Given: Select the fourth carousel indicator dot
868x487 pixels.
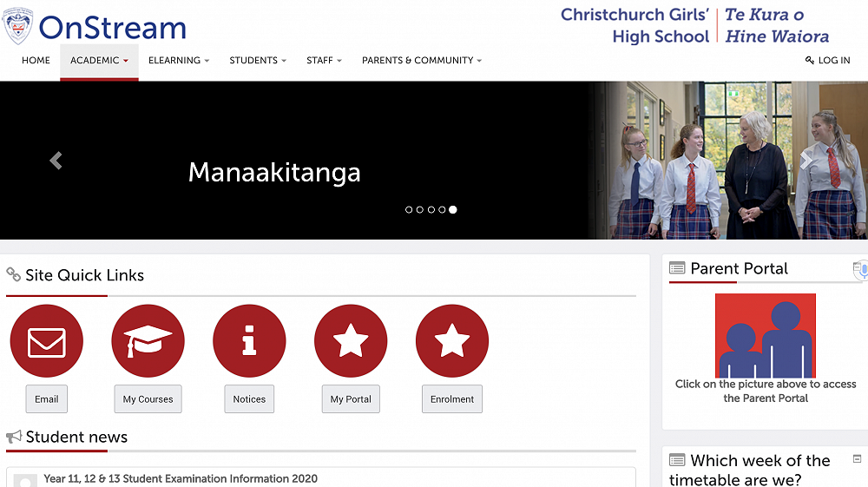Looking at the screenshot, I should (442, 209).
